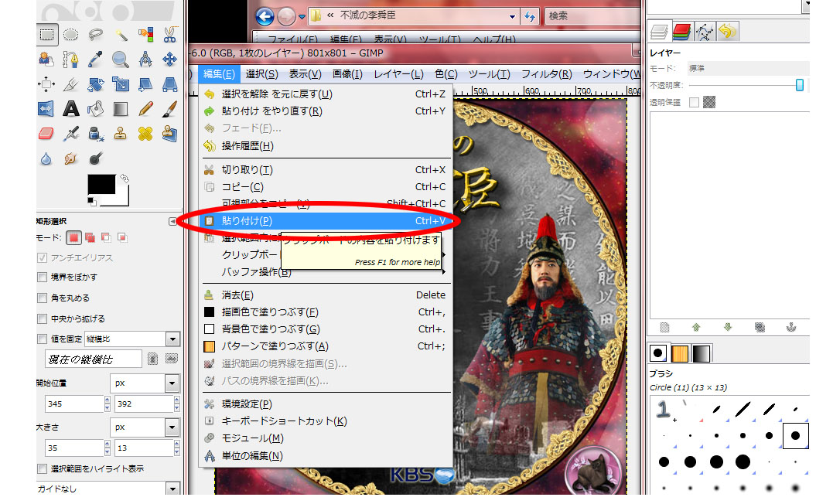Open the black foreground color swatch
The image size is (833, 504).
[x=101, y=184]
